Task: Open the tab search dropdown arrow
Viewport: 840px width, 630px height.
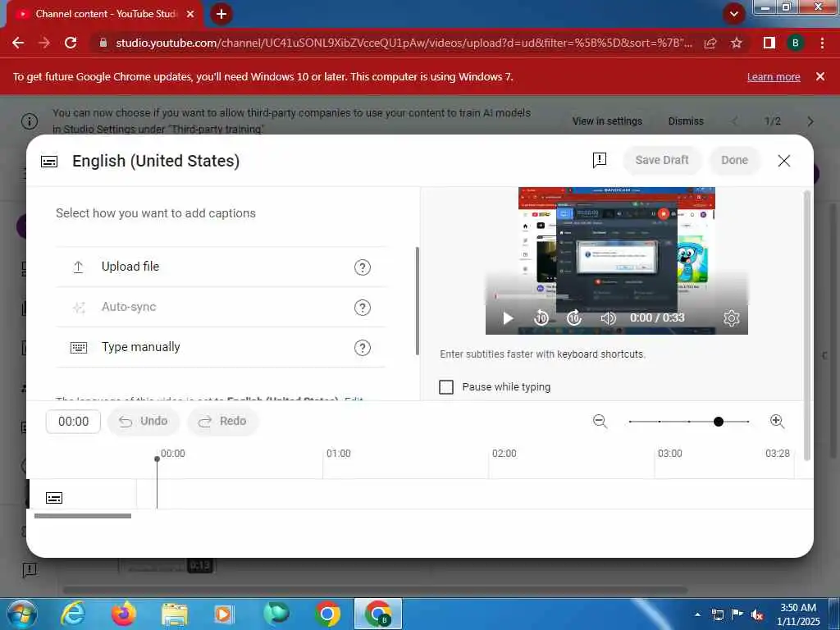Action: [x=734, y=14]
